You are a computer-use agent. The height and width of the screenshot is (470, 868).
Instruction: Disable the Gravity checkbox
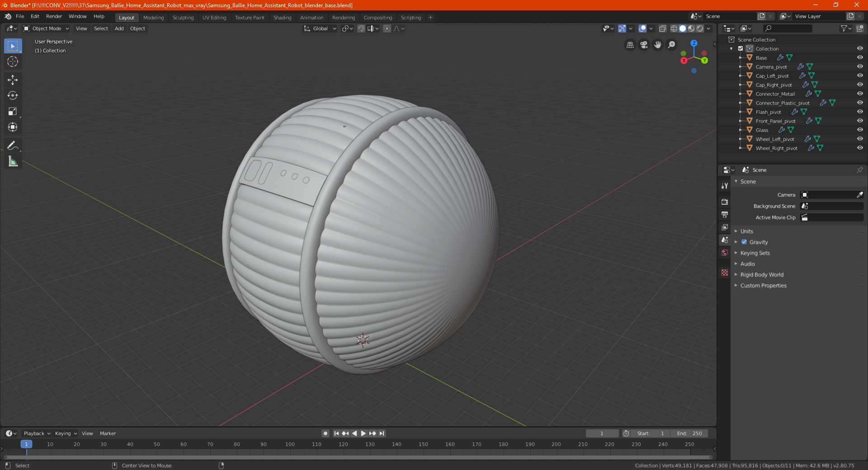pyautogui.click(x=744, y=242)
